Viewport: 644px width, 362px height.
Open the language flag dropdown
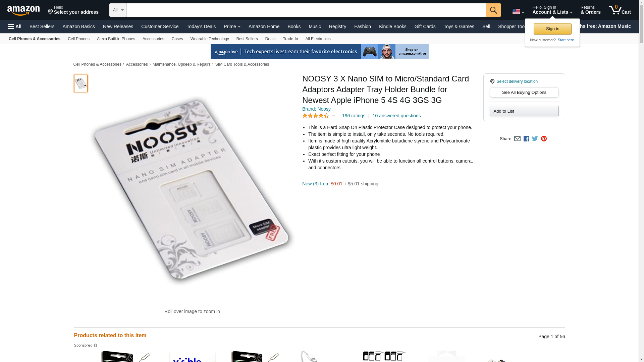pyautogui.click(x=518, y=11)
